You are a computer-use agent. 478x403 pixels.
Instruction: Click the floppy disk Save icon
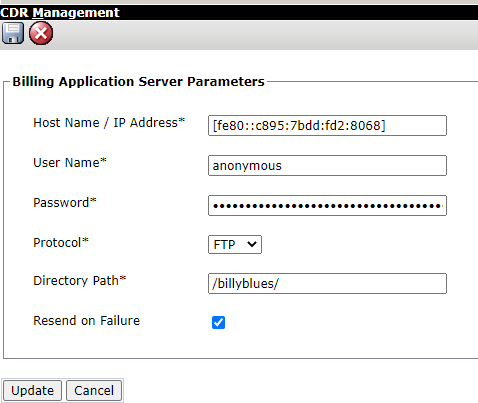(x=13, y=33)
